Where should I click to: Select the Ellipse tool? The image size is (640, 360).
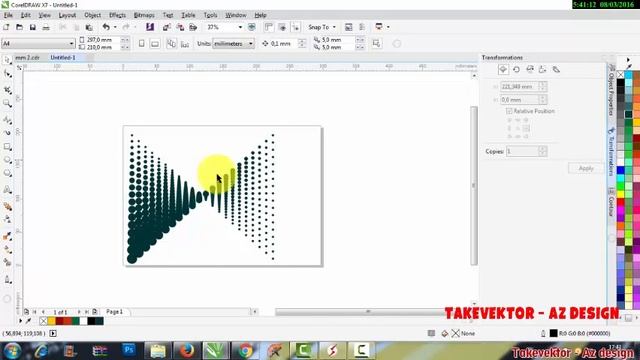(7, 160)
